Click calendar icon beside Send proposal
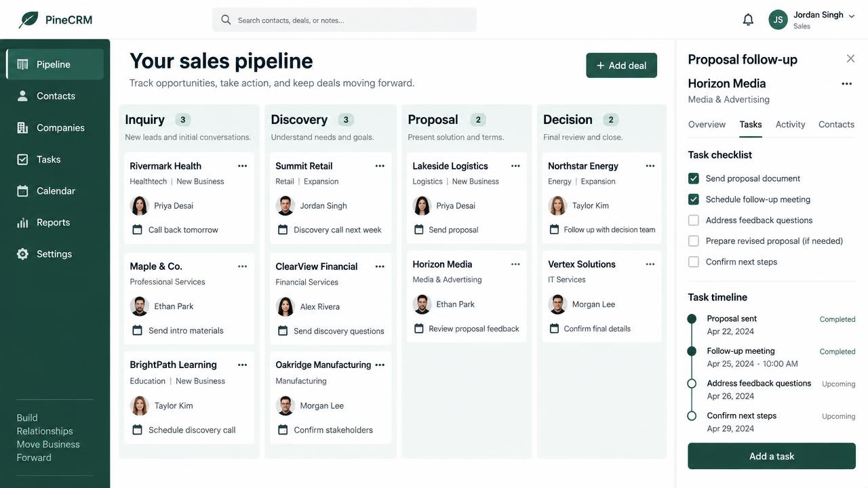The image size is (868, 488). (x=418, y=229)
